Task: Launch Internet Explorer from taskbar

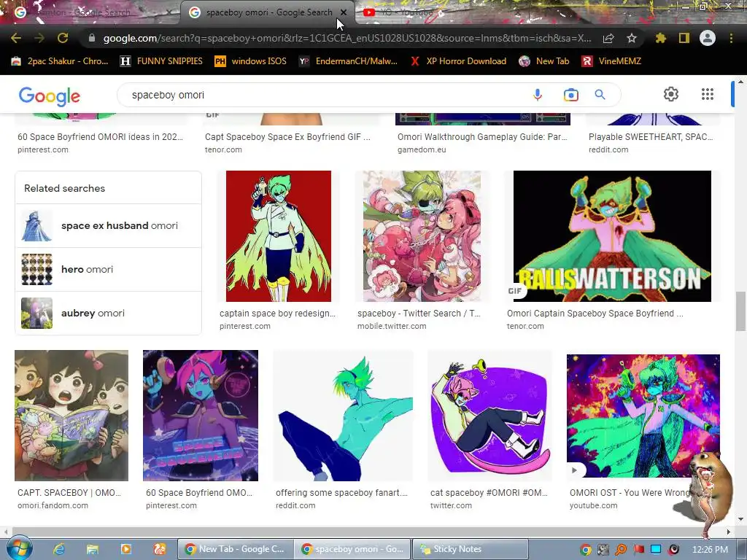Action: click(x=58, y=549)
